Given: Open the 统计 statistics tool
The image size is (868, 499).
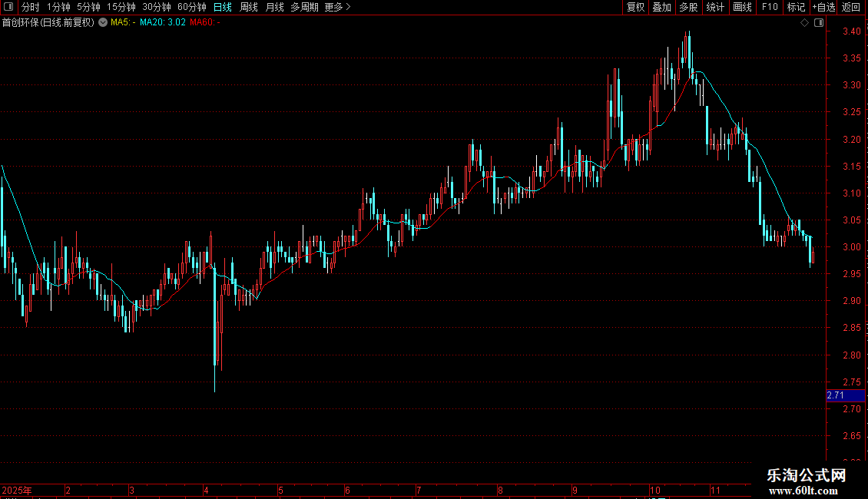Looking at the screenshot, I should point(715,7).
